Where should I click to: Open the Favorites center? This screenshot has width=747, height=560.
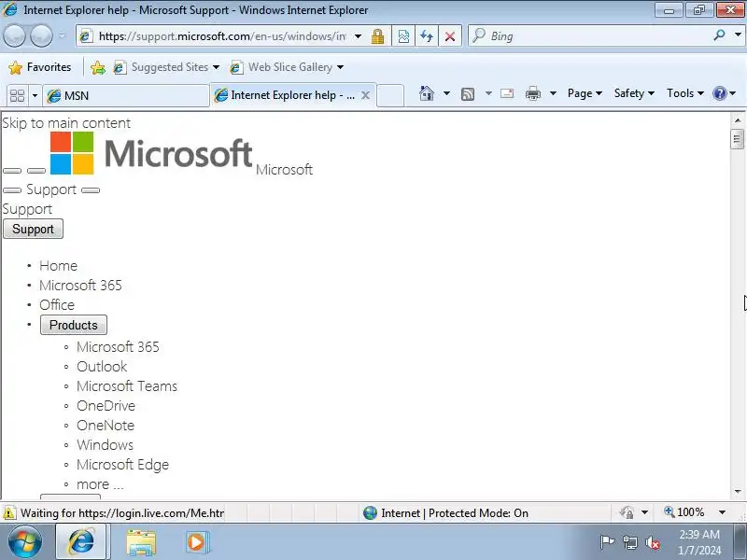[x=39, y=67]
